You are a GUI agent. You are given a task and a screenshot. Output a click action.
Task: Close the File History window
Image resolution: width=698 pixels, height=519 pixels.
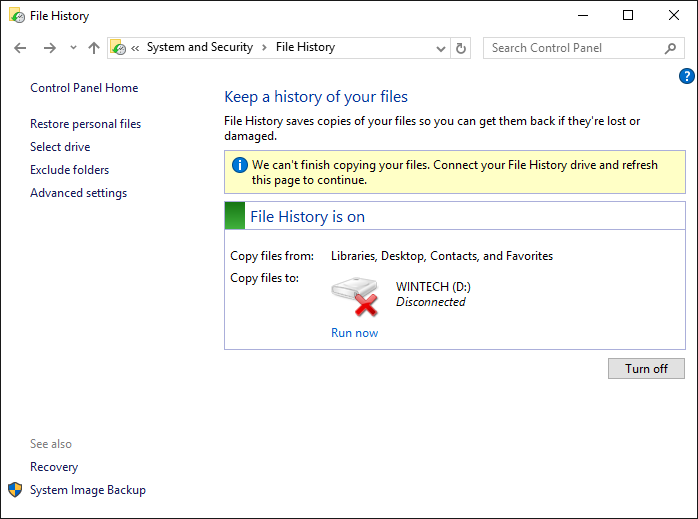click(x=674, y=16)
